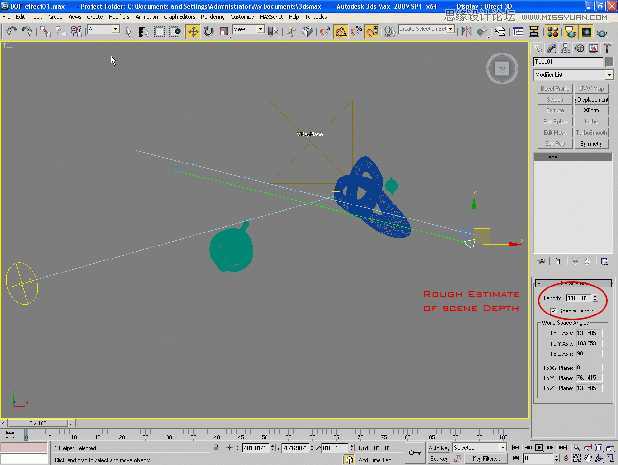The height and width of the screenshot is (465, 618).
Task: Activate the Select and Move tool
Action: click(x=193, y=32)
